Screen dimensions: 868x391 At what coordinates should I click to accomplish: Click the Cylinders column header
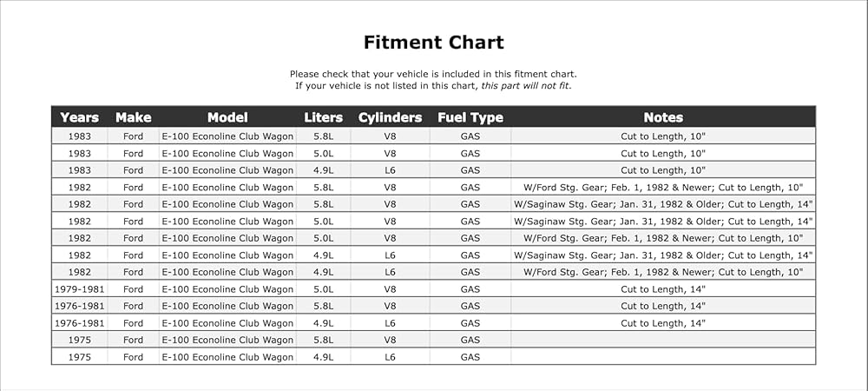click(391, 117)
